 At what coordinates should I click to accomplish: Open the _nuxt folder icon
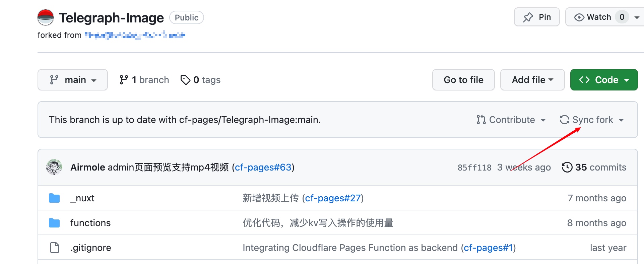click(54, 198)
